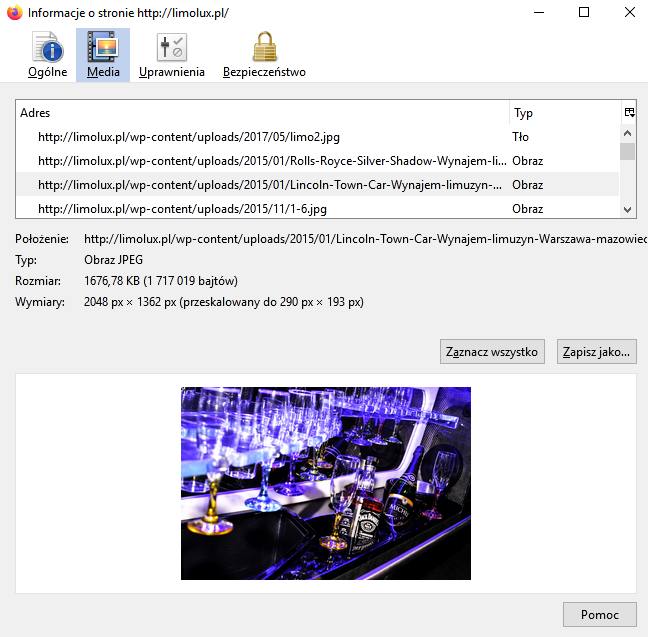Image resolution: width=648 pixels, height=637 pixels.
Task: Open the Bezpieczeństwo security tab
Action: point(264,55)
